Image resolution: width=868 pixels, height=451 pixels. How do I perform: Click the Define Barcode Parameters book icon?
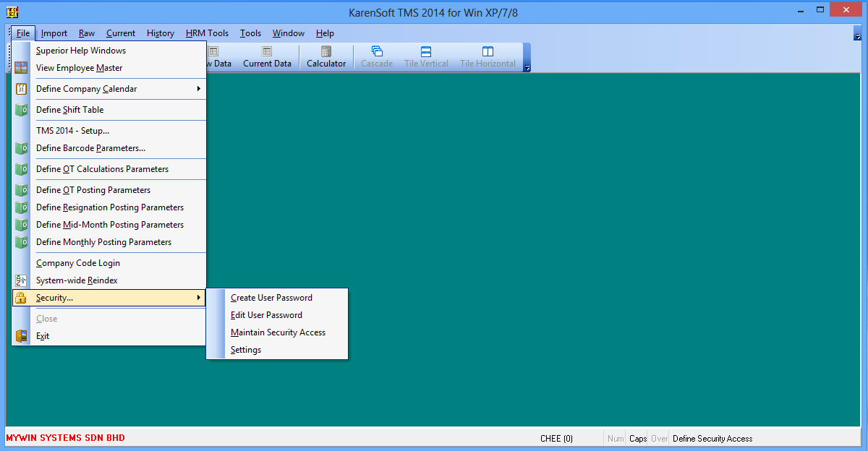(x=21, y=148)
